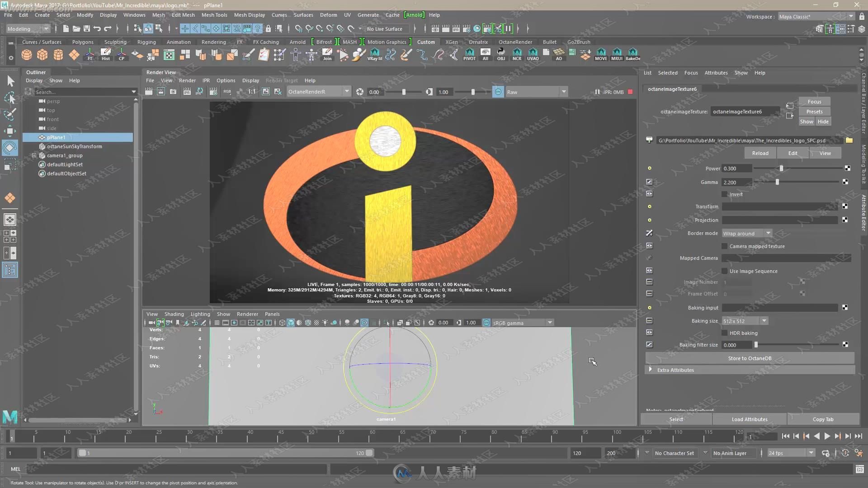Open the OctaneRenderR renderer dropdown
Screen dimensions: 868x488
click(x=318, y=92)
